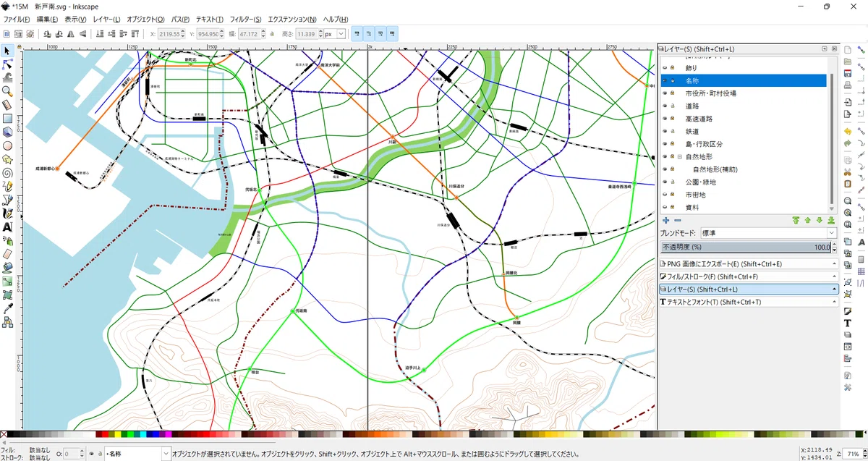Toggle width-height lock ratio icon
This screenshot has height=461, width=868.
pyautogui.click(x=272, y=34)
